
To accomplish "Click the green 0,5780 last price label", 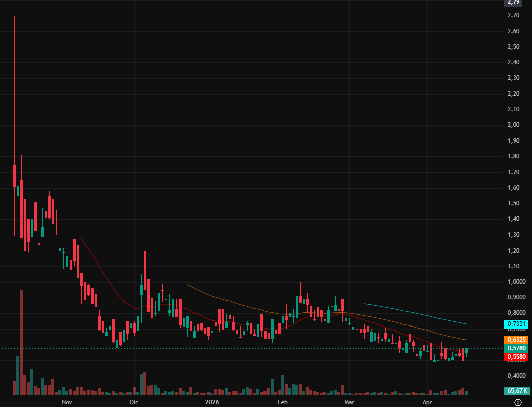I will [516, 348].
